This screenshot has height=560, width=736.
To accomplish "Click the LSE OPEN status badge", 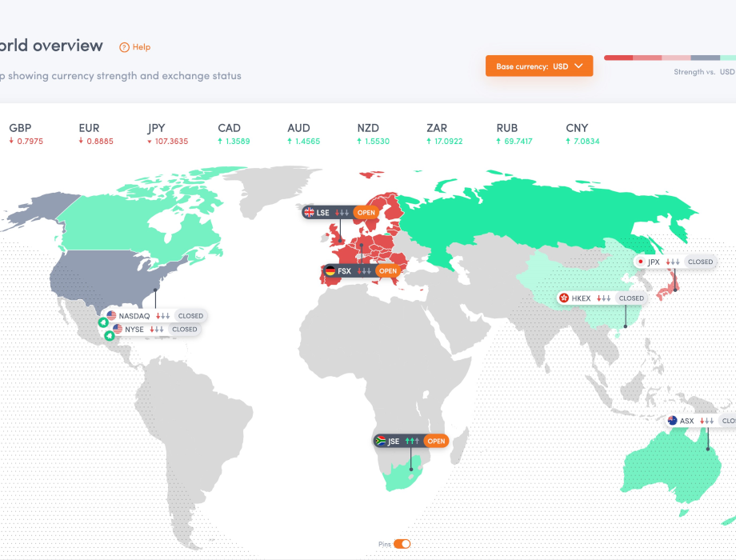I will coord(366,213).
